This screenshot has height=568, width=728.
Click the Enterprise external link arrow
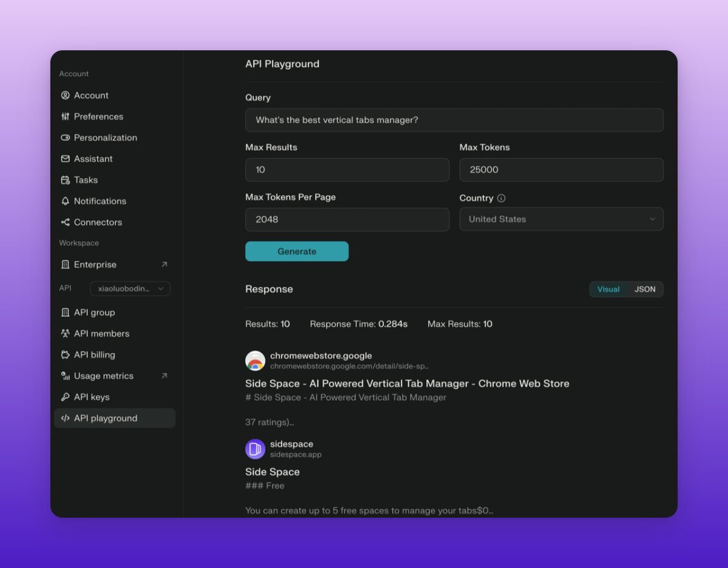164,264
